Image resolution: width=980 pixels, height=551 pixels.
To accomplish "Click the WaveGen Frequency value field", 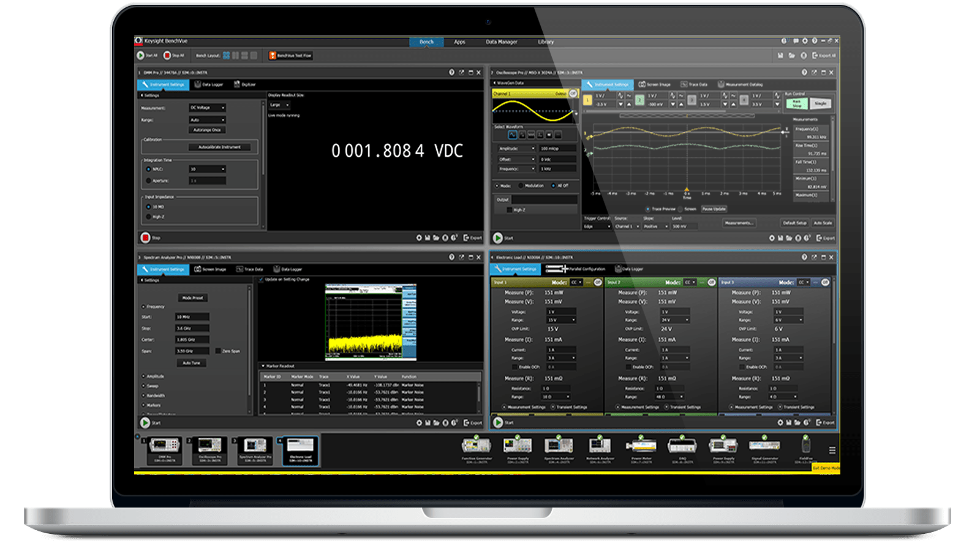I will point(557,169).
